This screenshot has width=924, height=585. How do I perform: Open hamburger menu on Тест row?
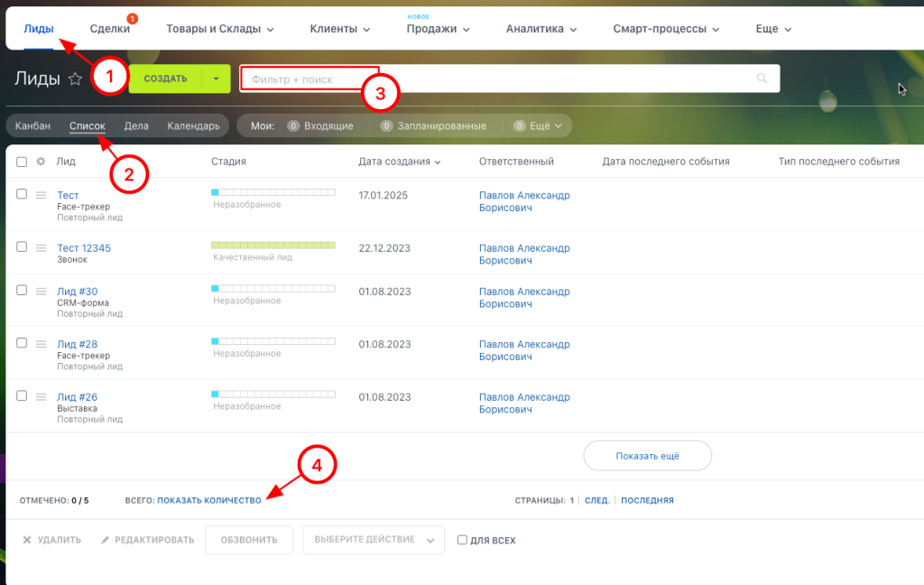click(42, 195)
